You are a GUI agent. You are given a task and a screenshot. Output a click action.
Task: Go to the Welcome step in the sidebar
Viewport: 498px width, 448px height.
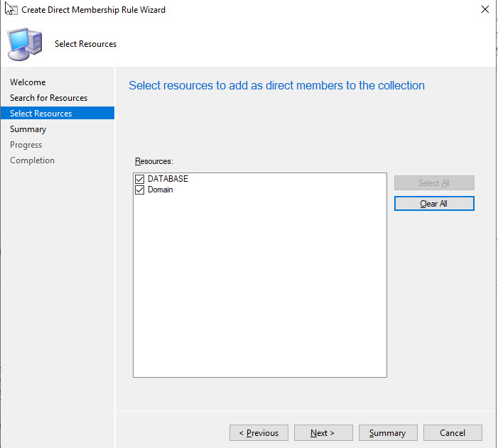28,82
